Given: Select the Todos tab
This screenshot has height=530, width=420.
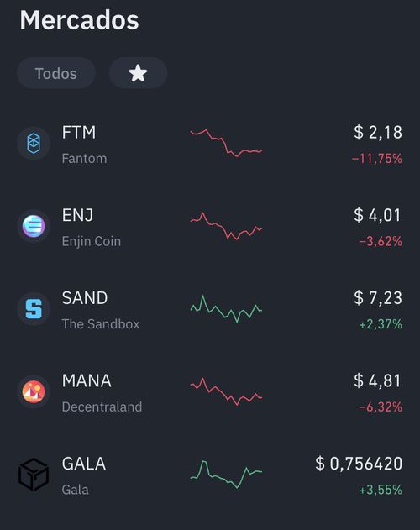Looking at the screenshot, I should click(x=56, y=73).
